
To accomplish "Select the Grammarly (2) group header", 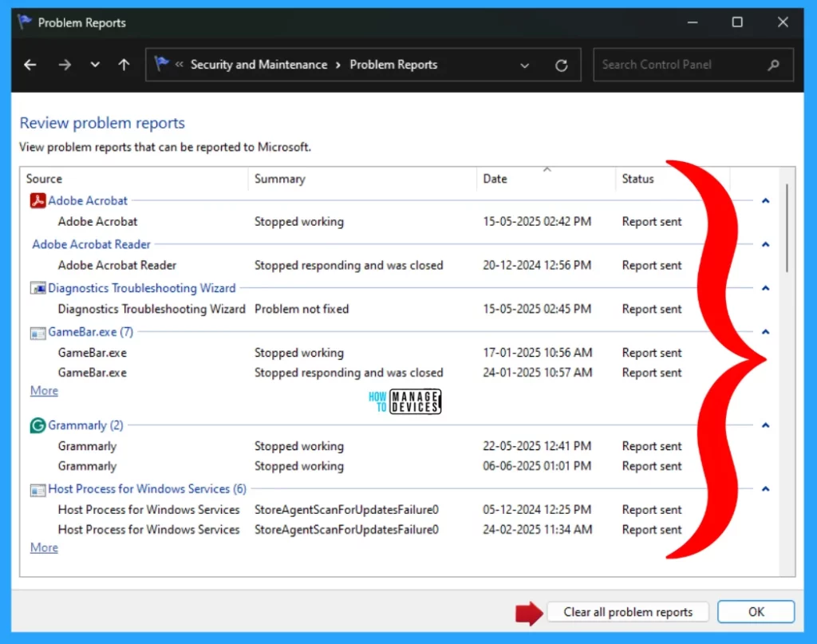I will point(85,425).
